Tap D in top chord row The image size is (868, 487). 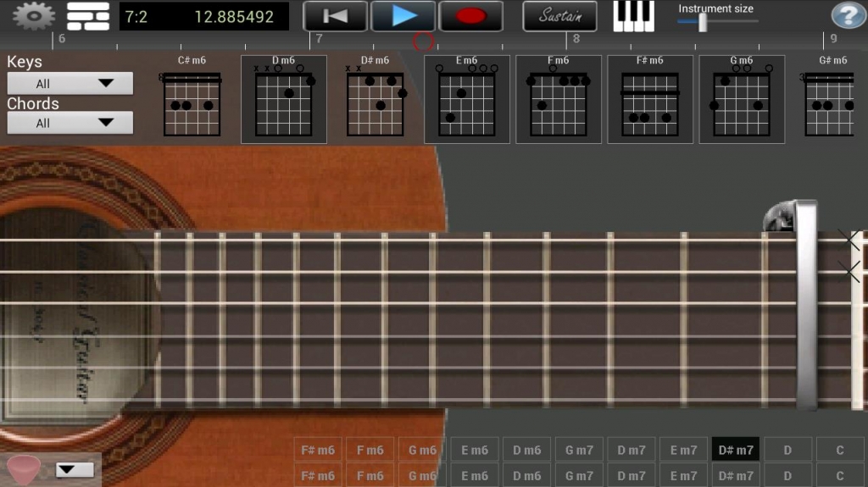pyautogui.click(x=787, y=450)
